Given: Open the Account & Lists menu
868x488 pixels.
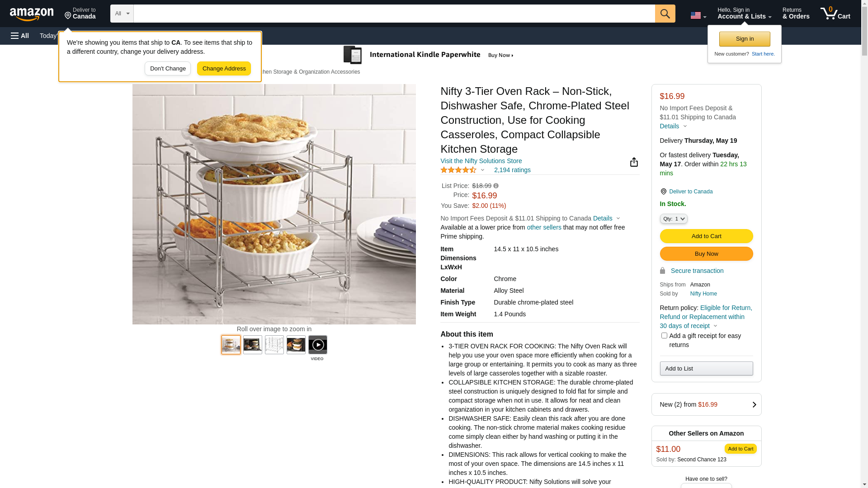Looking at the screenshot, I should pos(744,14).
